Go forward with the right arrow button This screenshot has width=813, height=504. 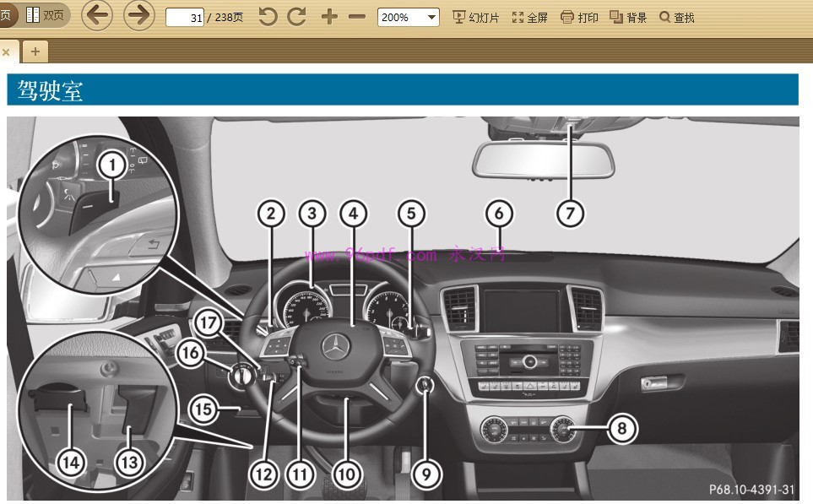click(x=139, y=15)
